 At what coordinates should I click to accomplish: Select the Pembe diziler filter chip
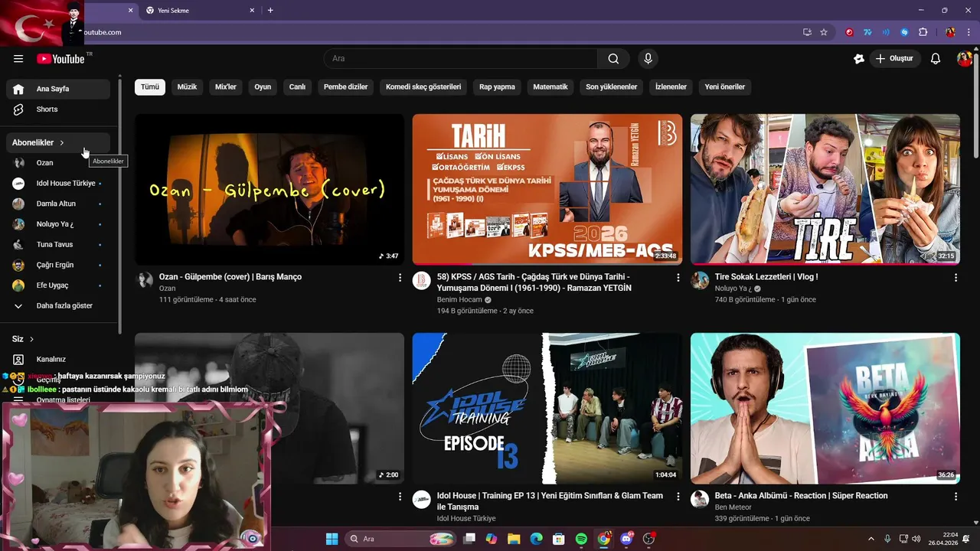click(345, 87)
